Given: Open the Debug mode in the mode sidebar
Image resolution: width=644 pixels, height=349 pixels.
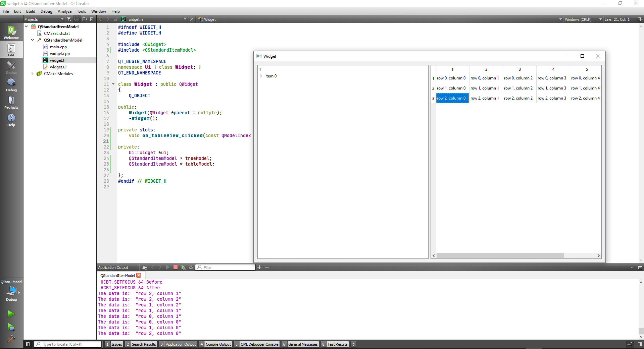Looking at the screenshot, I should click(x=11, y=84).
